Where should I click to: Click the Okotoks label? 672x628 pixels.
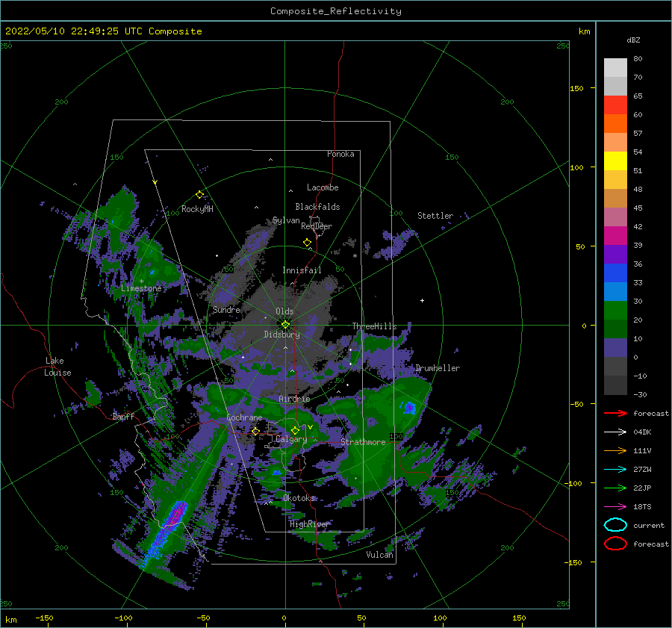pos(299,497)
